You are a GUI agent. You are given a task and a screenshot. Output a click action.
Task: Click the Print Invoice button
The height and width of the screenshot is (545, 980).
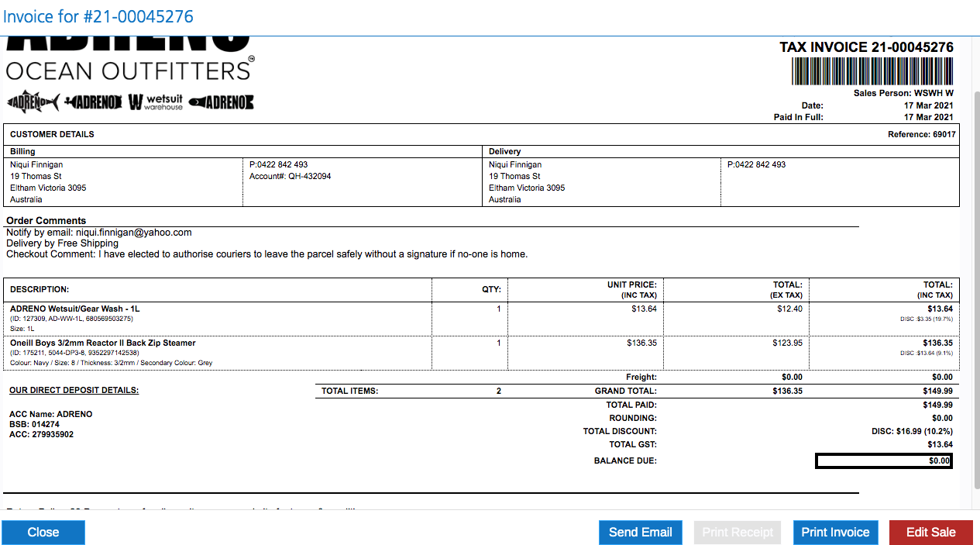tap(835, 532)
